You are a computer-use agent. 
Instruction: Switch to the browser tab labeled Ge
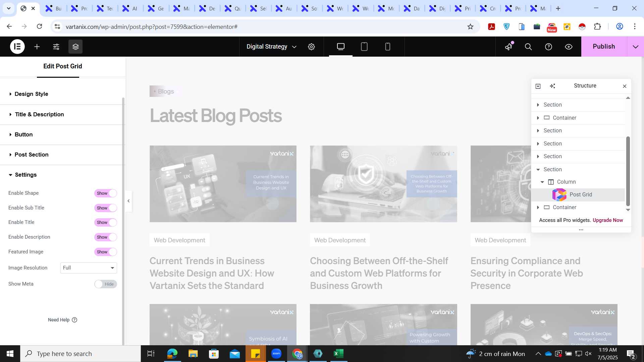(156, 8)
